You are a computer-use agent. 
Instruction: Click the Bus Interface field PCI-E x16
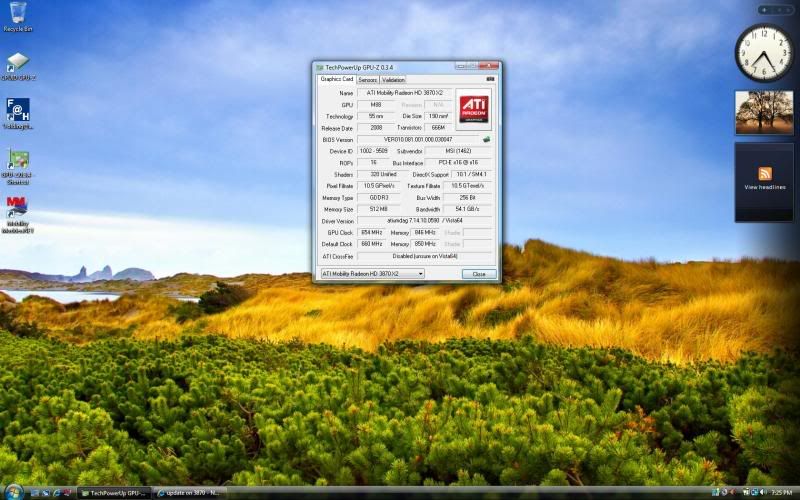(x=459, y=163)
